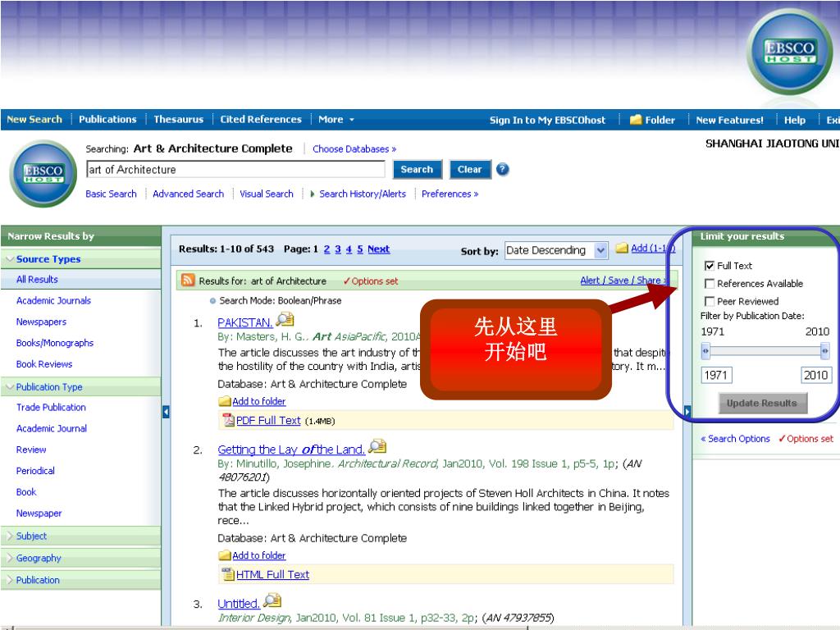
Task: Open the More menu dropdown
Action: (336, 120)
